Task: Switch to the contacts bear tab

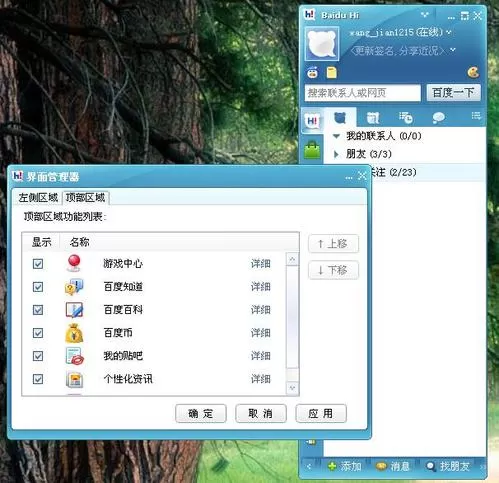Action: (340, 118)
